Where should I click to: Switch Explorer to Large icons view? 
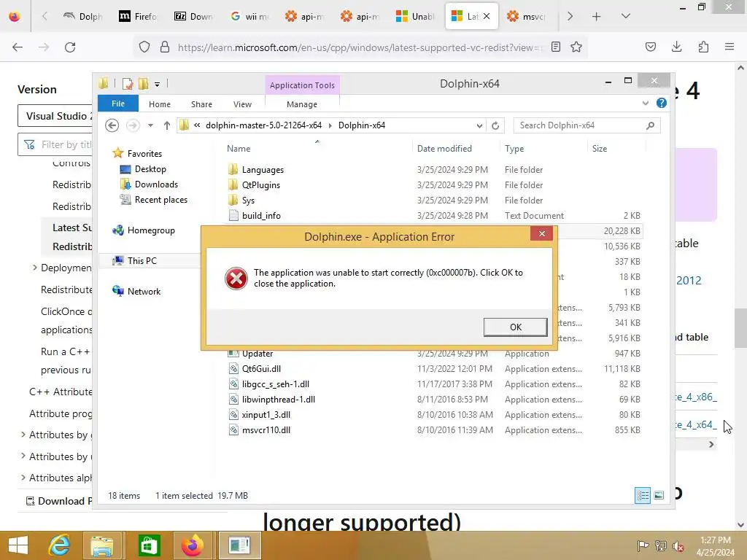point(659,495)
